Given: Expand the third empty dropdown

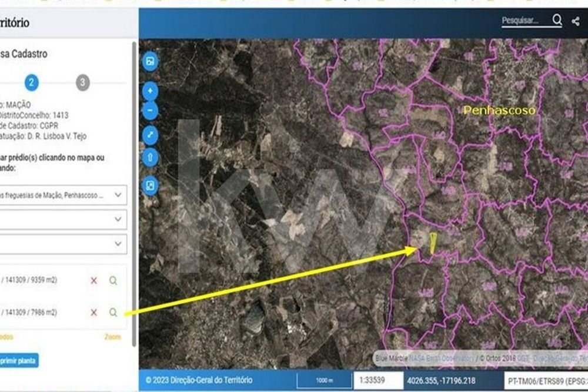Looking at the screenshot, I should click(x=62, y=244).
